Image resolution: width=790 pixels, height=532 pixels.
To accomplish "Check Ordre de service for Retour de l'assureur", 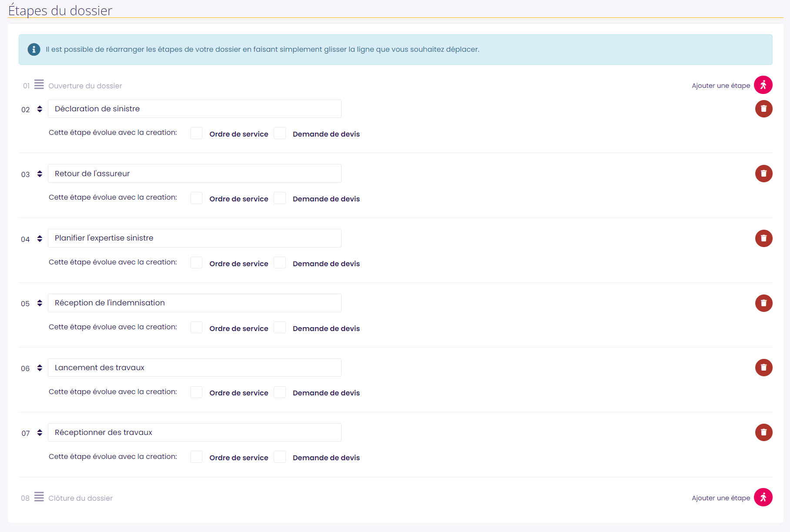I will (196, 198).
